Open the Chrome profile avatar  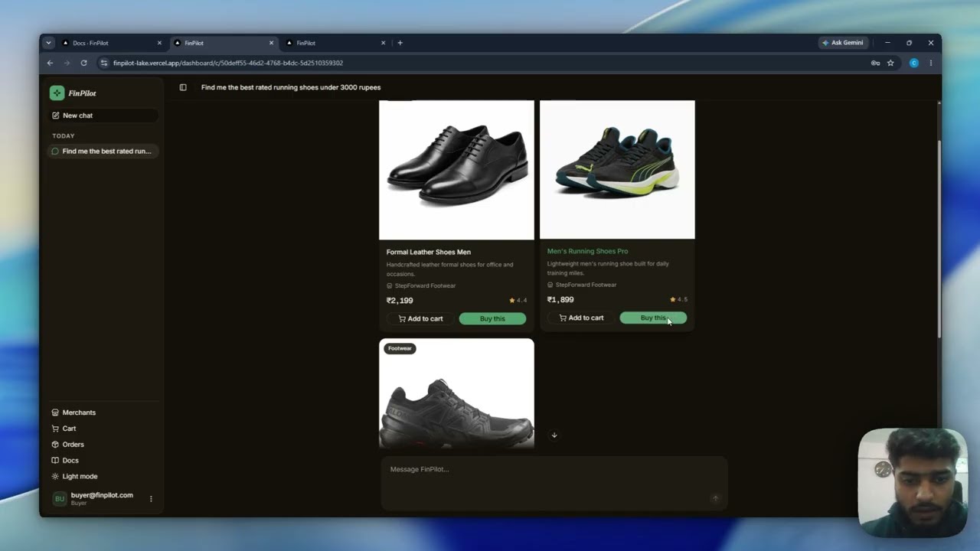[x=913, y=63]
